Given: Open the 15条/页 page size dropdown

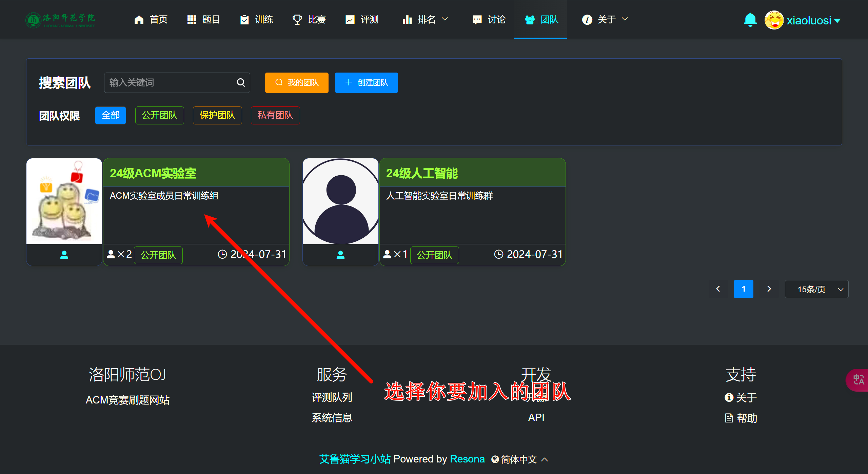Looking at the screenshot, I should pyautogui.click(x=816, y=289).
